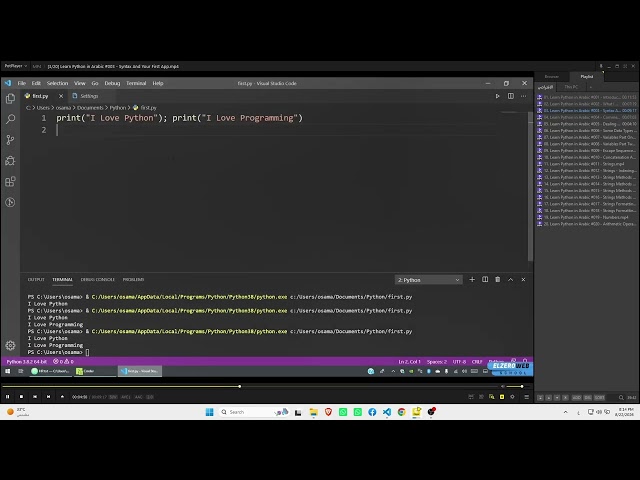Kill terminal with the trash icon

[x=498, y=280]
